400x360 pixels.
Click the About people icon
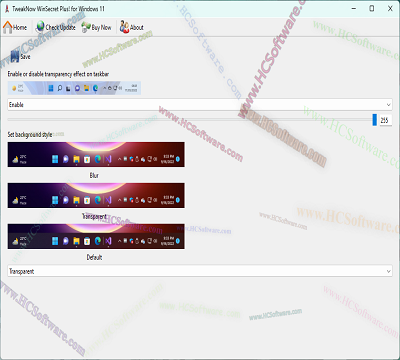(124, 27)
